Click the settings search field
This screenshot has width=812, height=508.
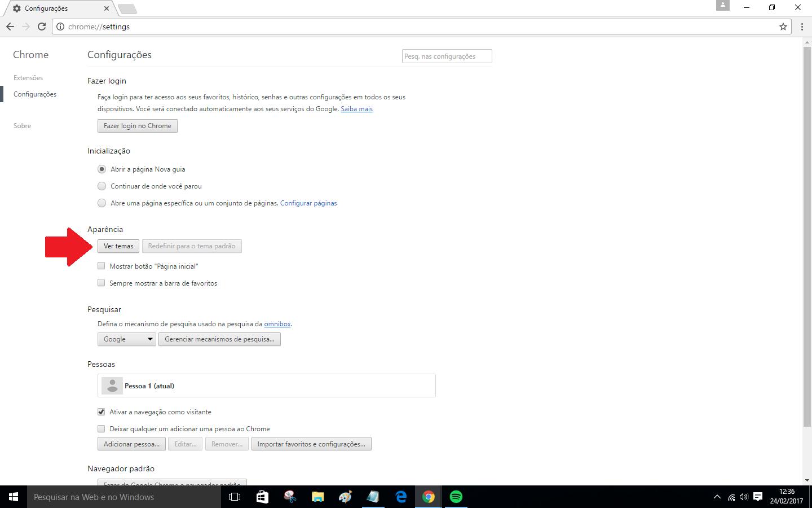[446, 56]
